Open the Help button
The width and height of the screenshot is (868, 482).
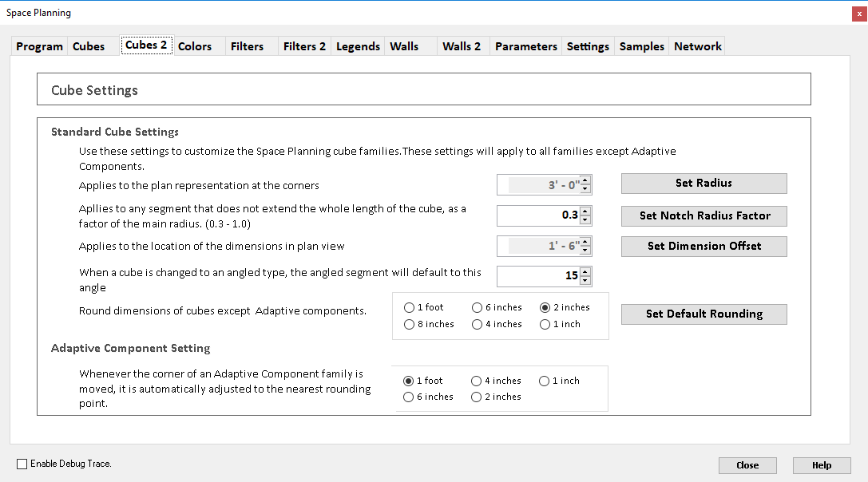821,465
